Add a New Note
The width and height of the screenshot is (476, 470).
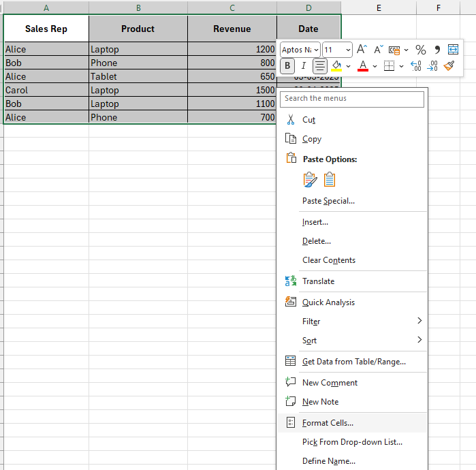pos(352,402)
